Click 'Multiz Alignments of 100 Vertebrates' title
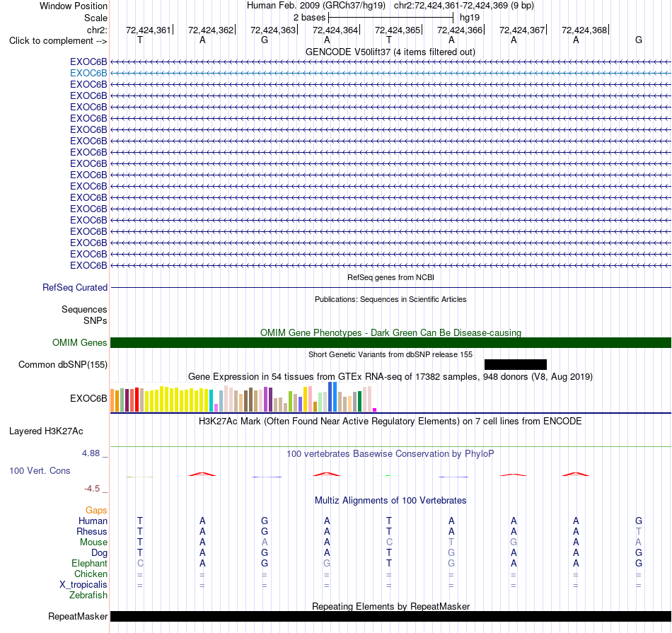 390,500
